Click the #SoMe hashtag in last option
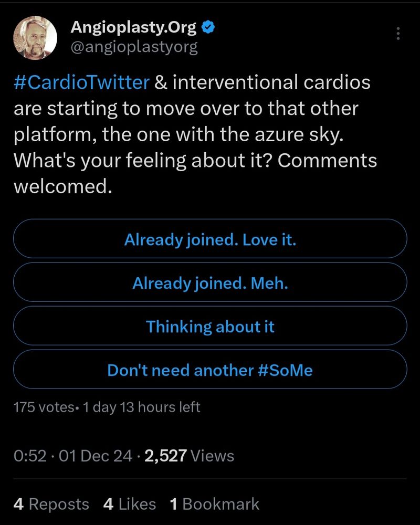This screenshot has height=525, width=420. (x=286, y=370)
